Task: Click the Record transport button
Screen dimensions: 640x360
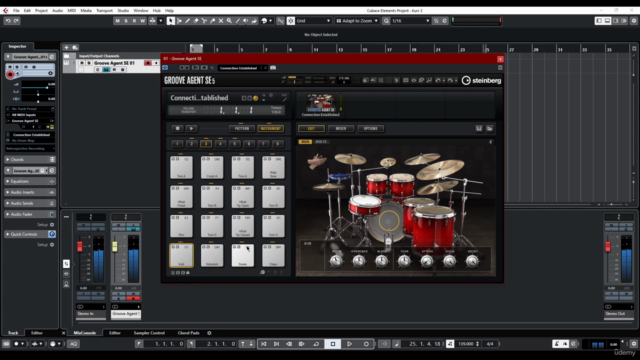Action: click(x=366, y=344)
